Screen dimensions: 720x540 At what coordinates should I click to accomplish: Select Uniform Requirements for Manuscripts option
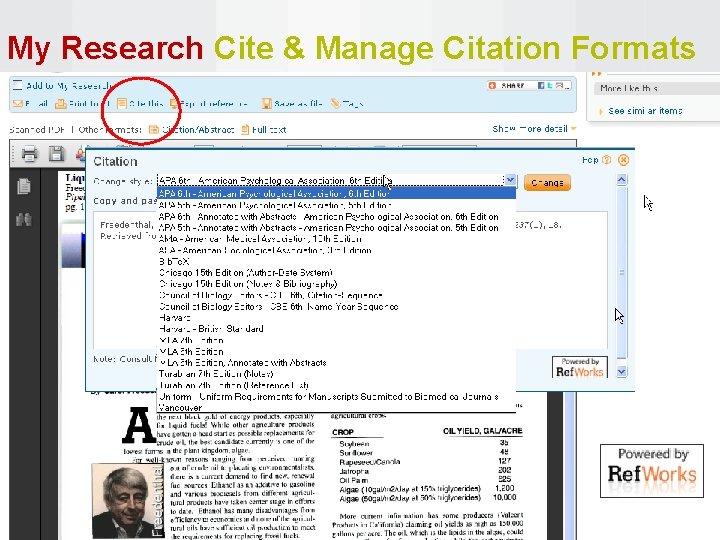click(336, 396)
